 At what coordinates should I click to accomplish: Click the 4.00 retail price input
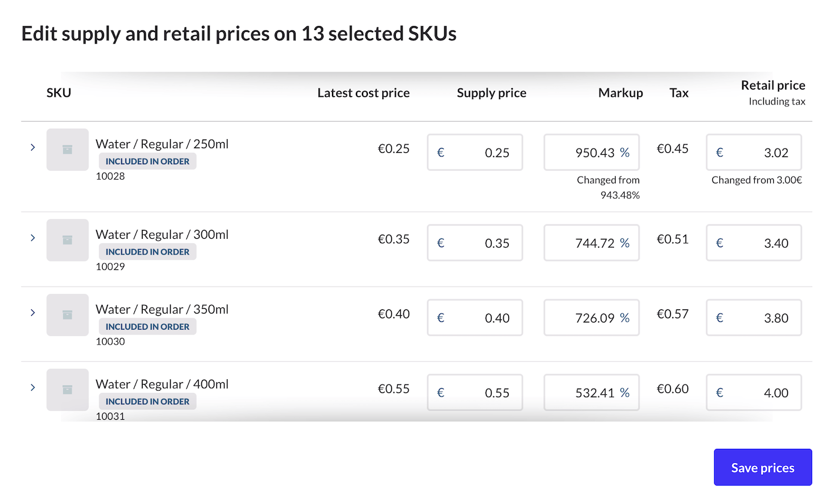(x=754, y=393)
